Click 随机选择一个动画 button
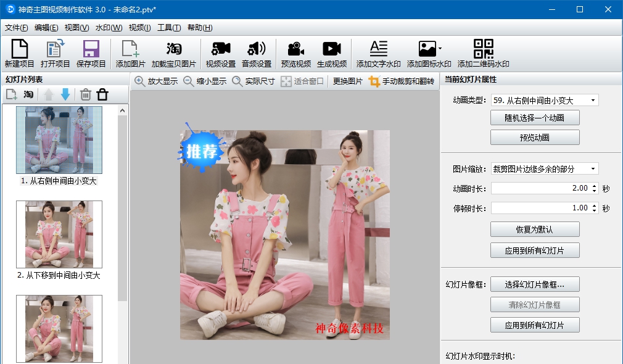The image size is (623, 364). pyautogui.click(x=534, y=117)
